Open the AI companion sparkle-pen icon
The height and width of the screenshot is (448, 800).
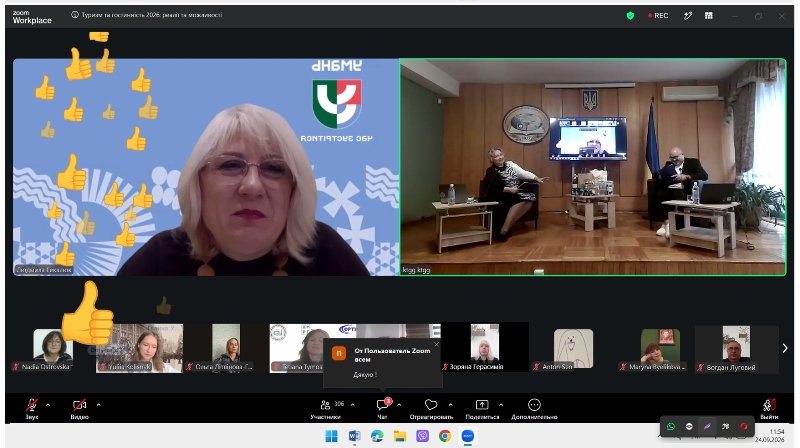pyautogui.click(x=688, y=16)
